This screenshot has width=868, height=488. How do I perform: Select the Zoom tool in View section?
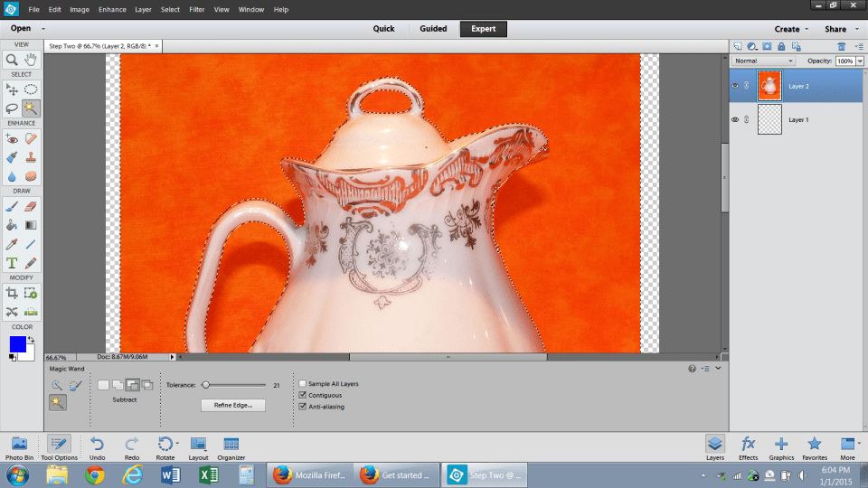click(13, 60)
